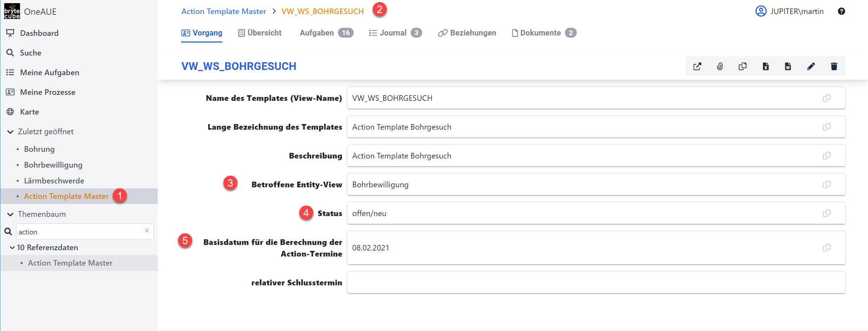
Task: Click the relativer Schlusstermin field
Action: pyautogui.click(x=596, y=283)
